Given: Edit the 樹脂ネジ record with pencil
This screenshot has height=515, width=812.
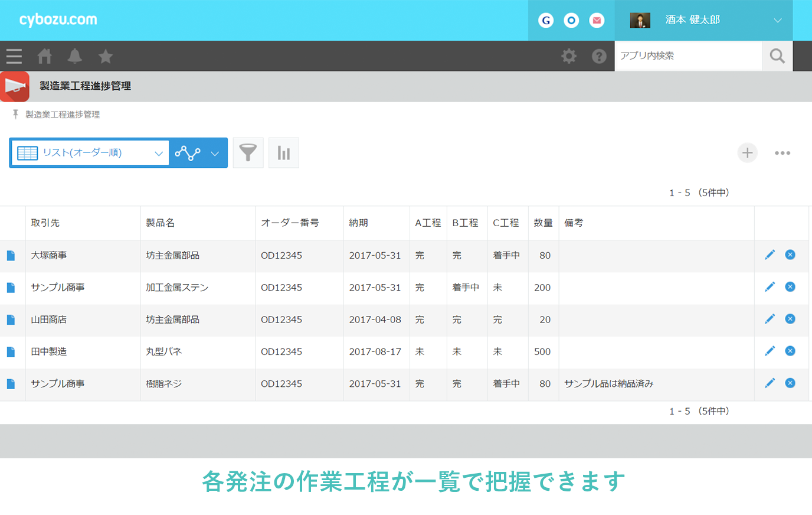Looking at the screenshot, I should [770, 383].
